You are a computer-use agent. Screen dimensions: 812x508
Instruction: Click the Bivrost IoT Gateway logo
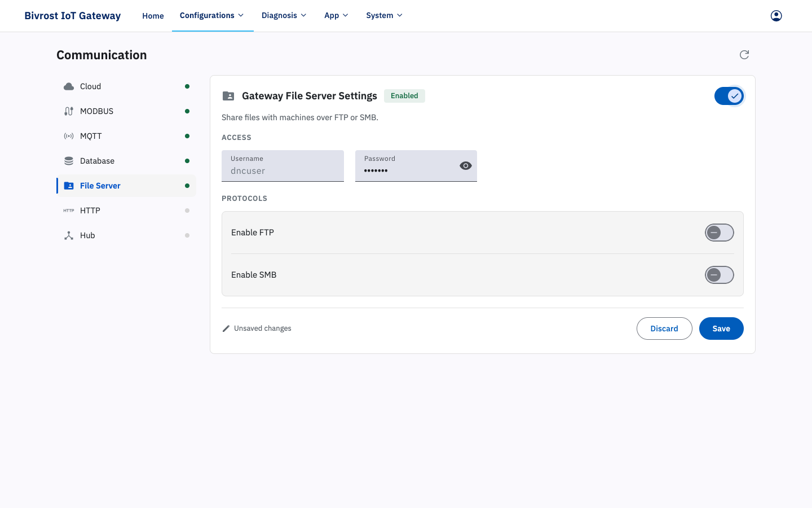point(73,16)
